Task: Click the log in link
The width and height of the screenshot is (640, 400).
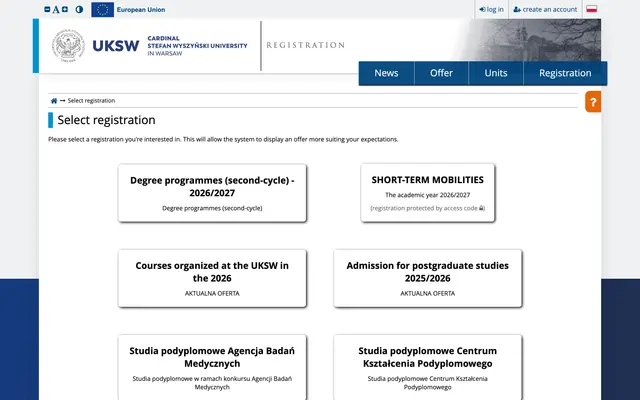Action: click(491, 9)
